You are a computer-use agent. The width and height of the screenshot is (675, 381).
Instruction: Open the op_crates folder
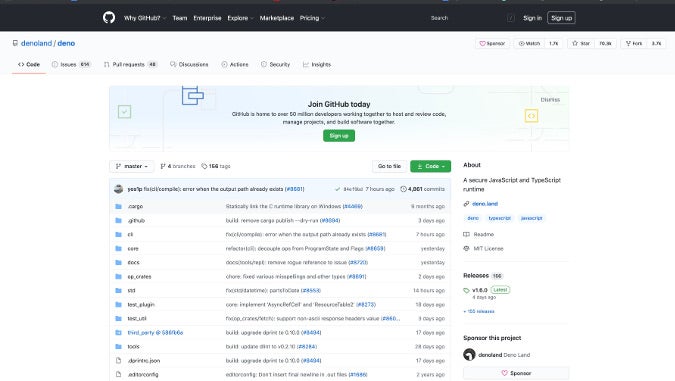pos(139,277)
